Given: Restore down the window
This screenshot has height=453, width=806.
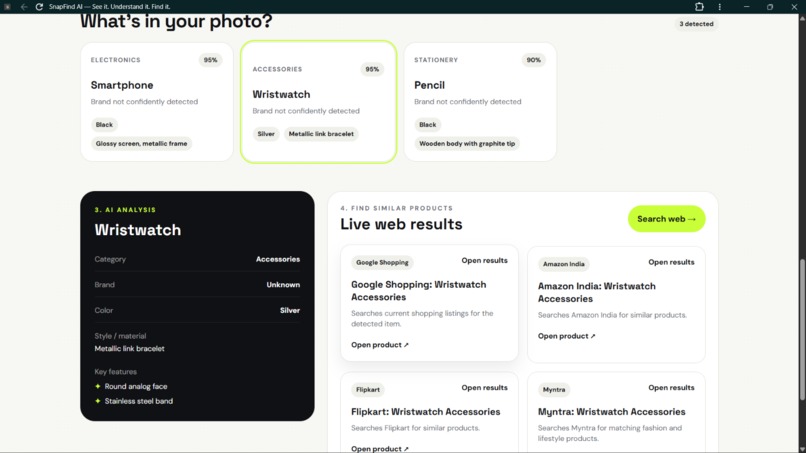Looking at the screenshot, I should [770, 7].
